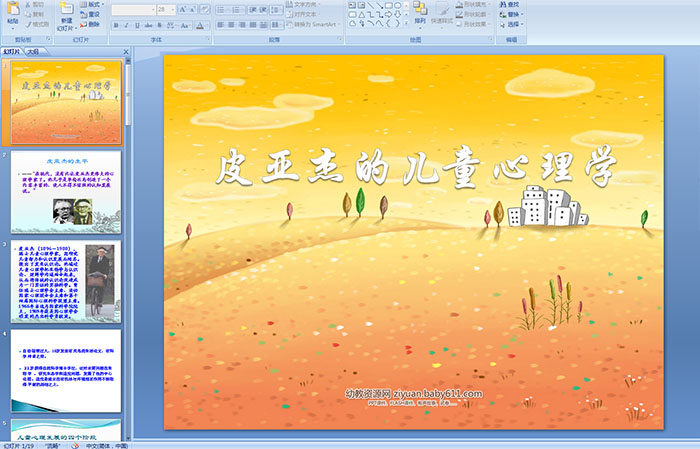Click the Shape Outline (形状轮廓) button
Viewport: 700px width, 449px height.
472,14
